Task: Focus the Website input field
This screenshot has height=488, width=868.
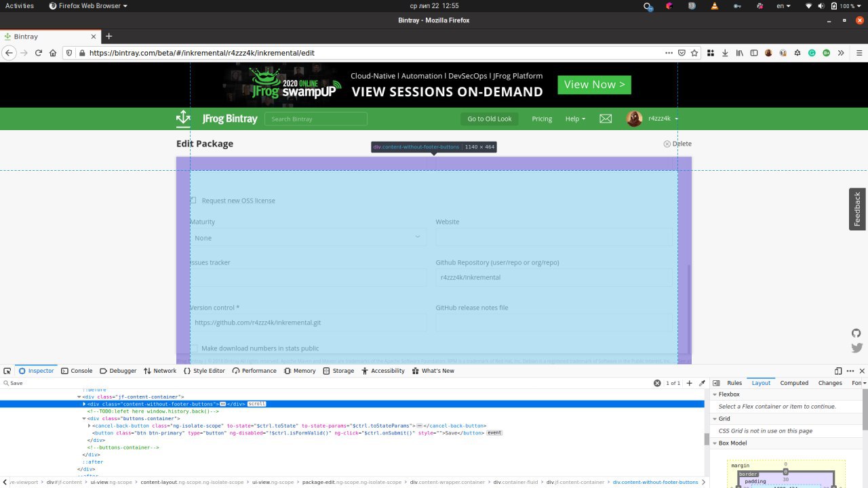Action: click(554, 238)
